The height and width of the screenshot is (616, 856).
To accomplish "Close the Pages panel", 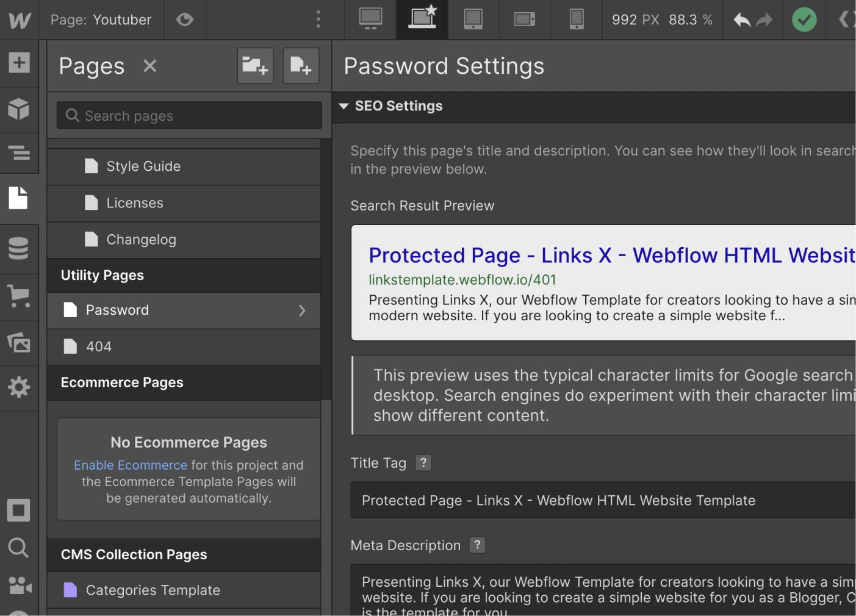I will (x=150, y=66).
